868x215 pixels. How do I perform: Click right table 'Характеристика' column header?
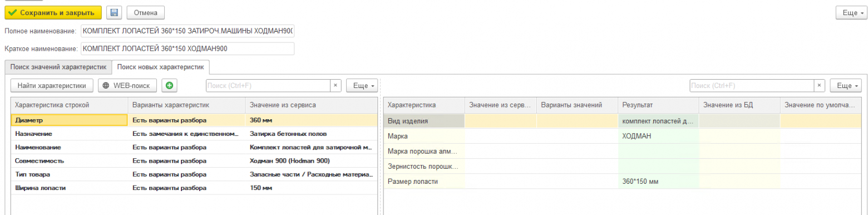[424, 105]
